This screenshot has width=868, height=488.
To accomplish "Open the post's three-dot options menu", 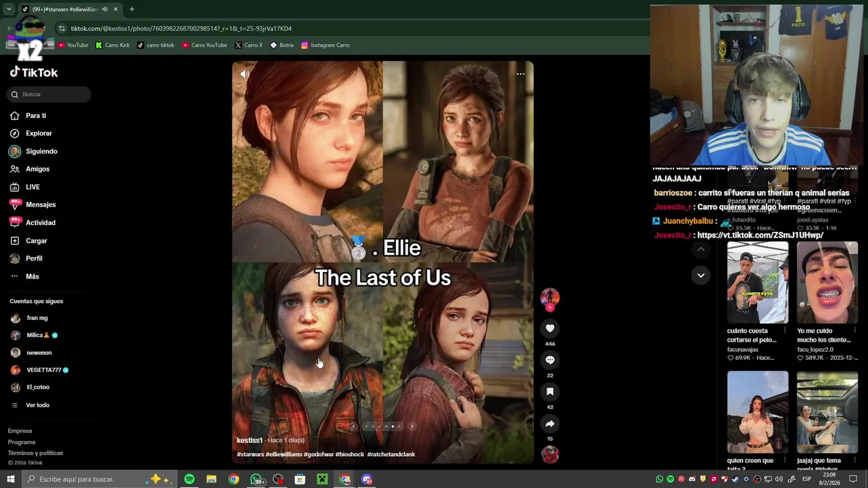I will pos(520,74).
